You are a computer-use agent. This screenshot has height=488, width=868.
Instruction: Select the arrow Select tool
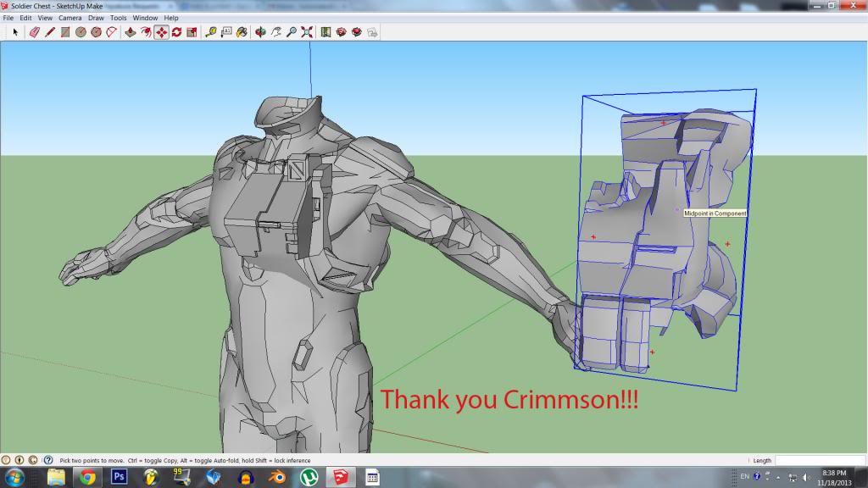(15, 32)
